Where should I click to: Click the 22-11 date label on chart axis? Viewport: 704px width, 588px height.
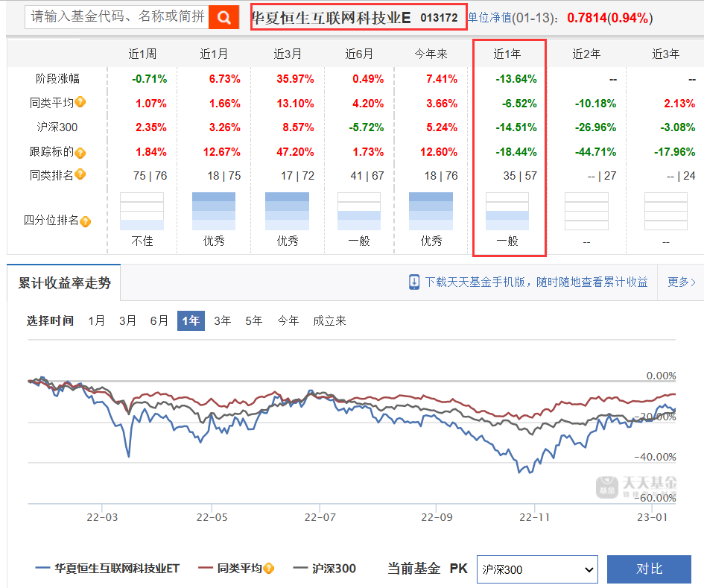click(534, 517)
